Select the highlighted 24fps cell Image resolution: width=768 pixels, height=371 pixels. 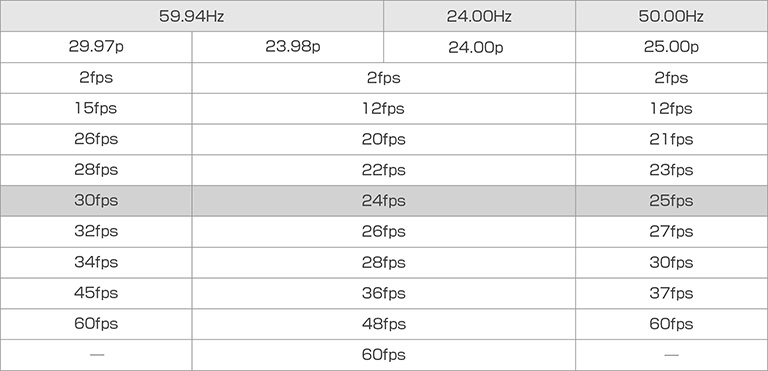tap(384, 201)
